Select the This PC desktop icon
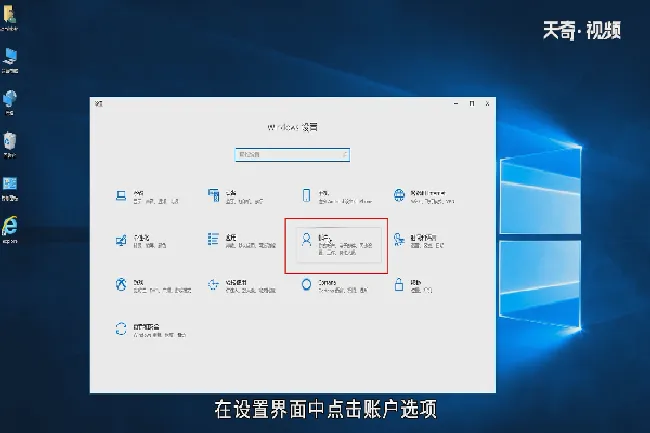 click(x=9, y=60)
